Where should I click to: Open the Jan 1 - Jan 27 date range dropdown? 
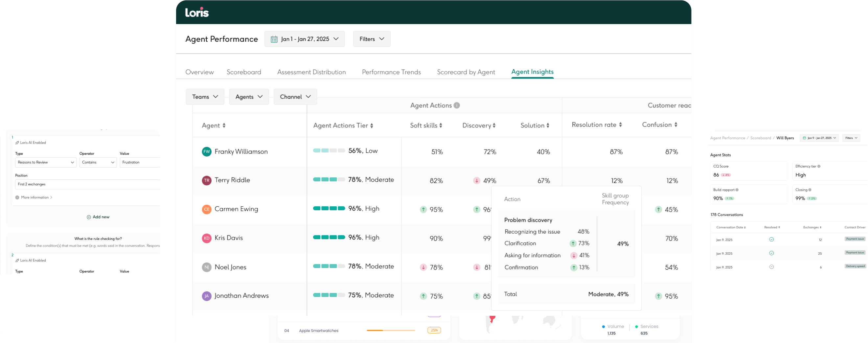(x=304, y=39)
